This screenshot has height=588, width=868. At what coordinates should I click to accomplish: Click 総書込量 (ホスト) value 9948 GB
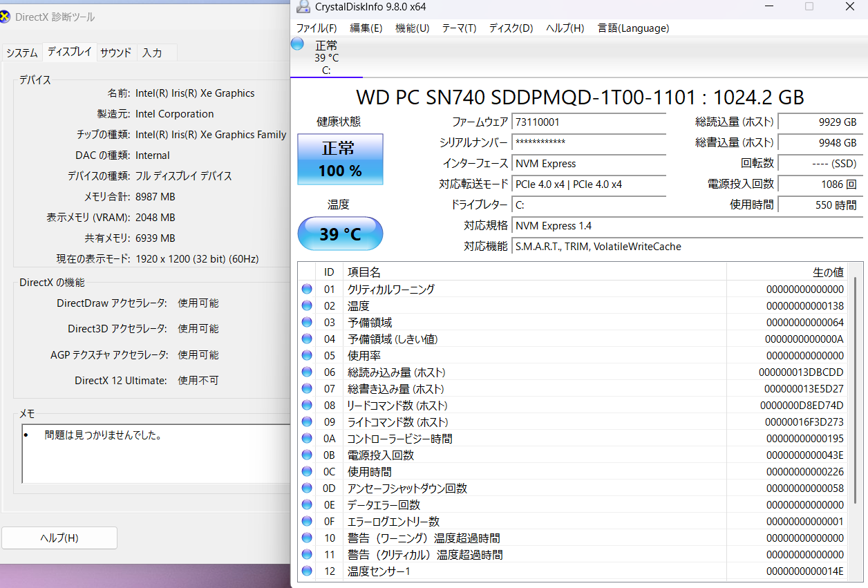(x=820, y=143)
